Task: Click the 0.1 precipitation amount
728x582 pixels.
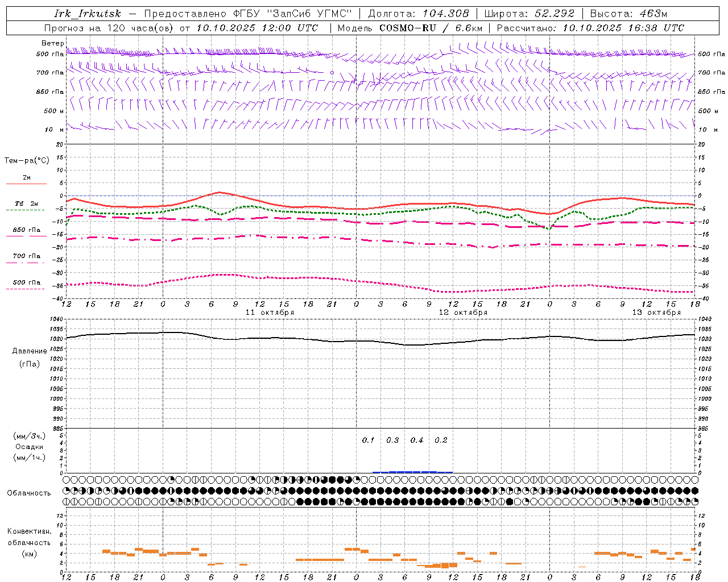Action: click(368, 440)
